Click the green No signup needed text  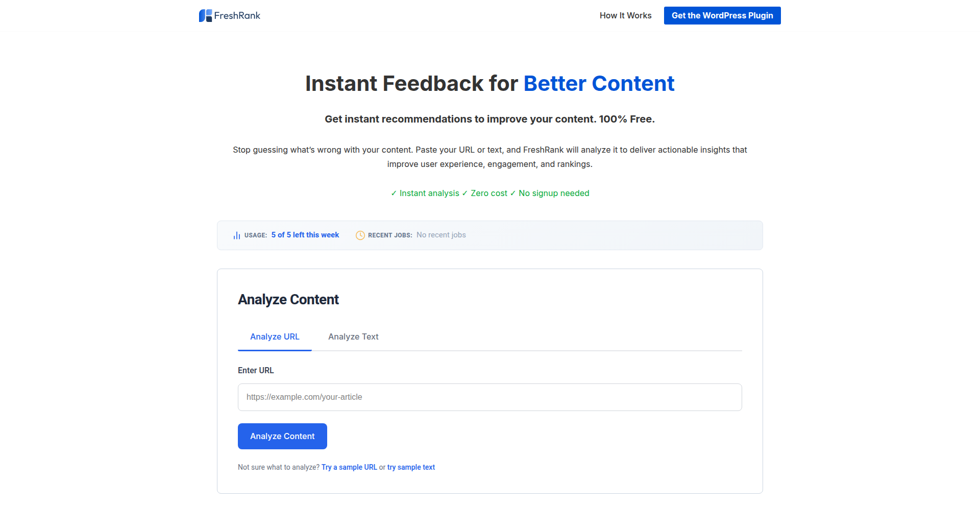pos(554,194)
